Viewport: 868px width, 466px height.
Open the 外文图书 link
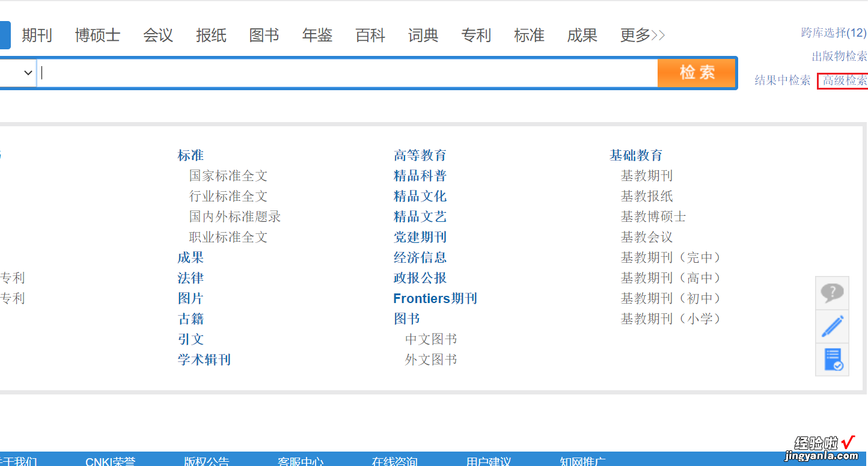pos(431,360)
